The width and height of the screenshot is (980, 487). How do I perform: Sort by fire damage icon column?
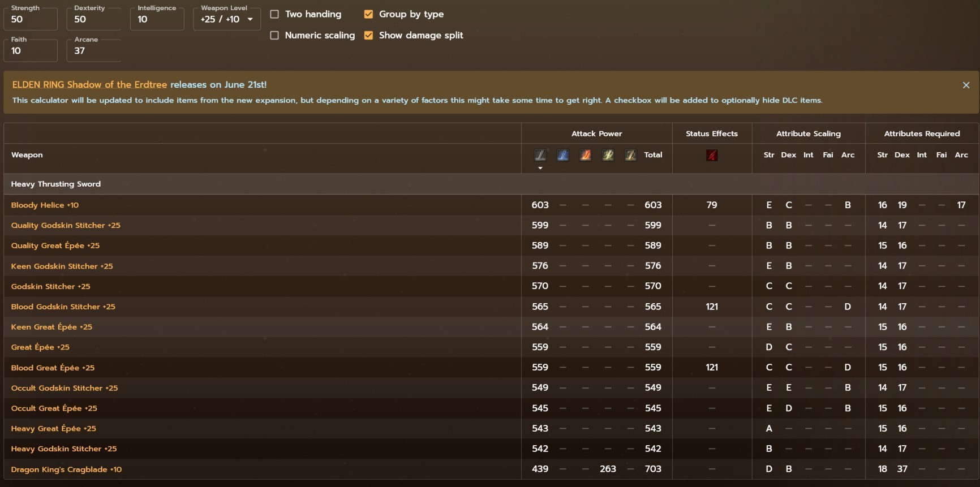point(586,155)
